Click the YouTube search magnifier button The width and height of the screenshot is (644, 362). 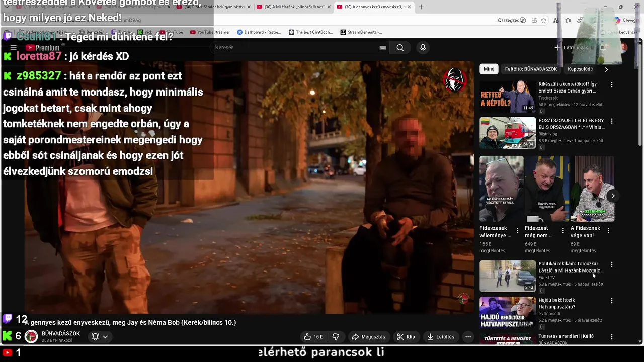point(400,47)
